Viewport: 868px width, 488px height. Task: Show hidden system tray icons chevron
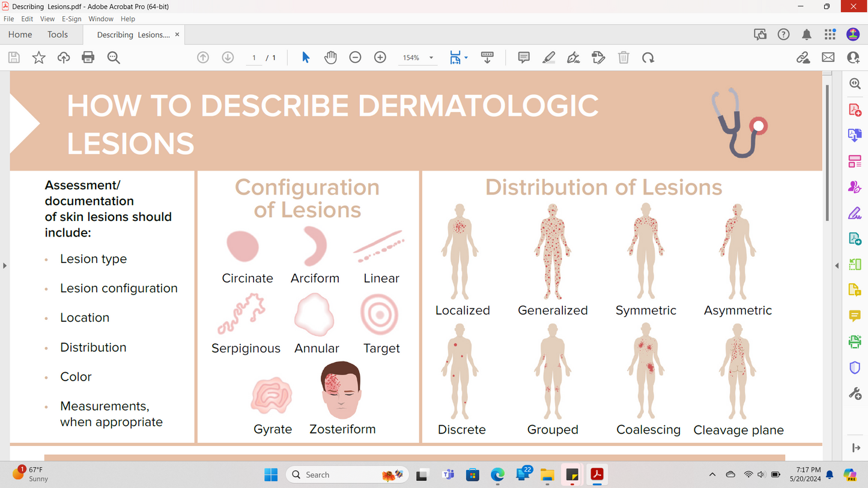coord(712,475)
